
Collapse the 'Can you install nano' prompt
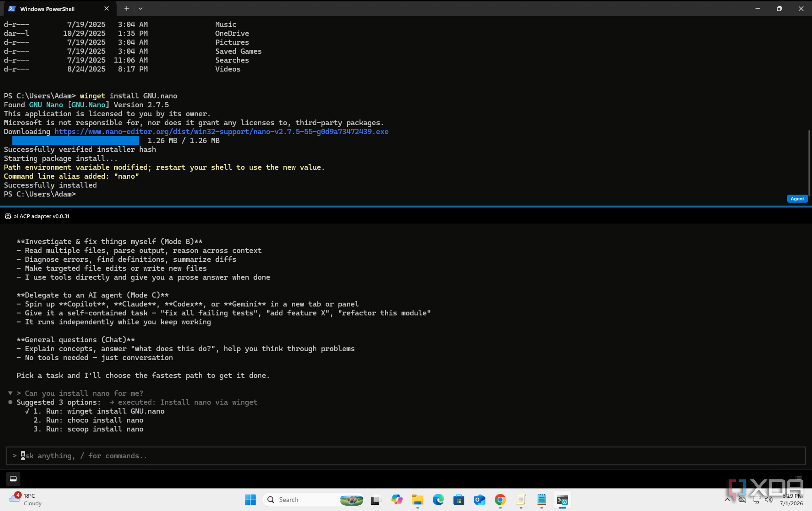(x=10, y=393)
